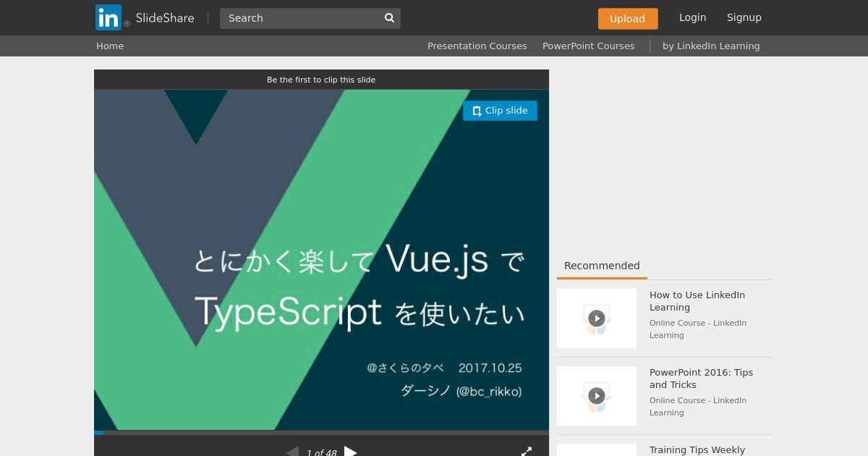Enter fullscreen with the expand icon
This screenshot has height=456, width=868.
click(527, 451)
